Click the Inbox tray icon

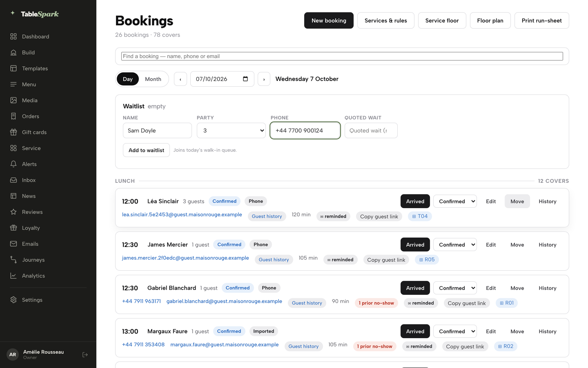point(13,180)
